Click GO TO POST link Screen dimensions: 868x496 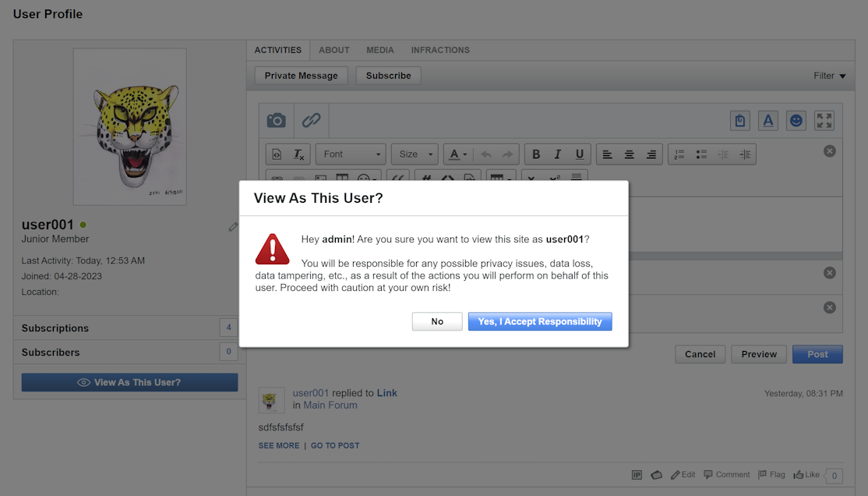pyautogui.click(x=335, y=445)
